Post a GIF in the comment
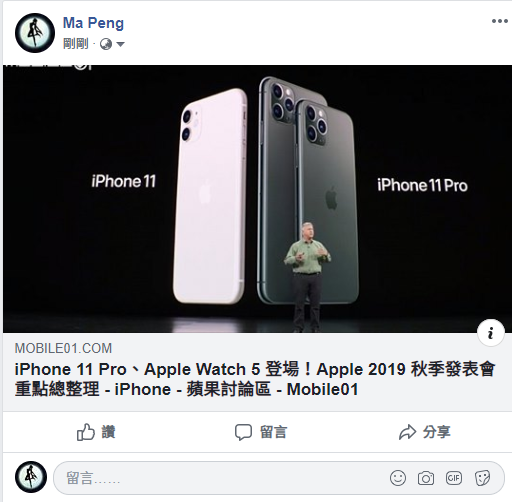512x502 pixels. [x=454, y=478]
